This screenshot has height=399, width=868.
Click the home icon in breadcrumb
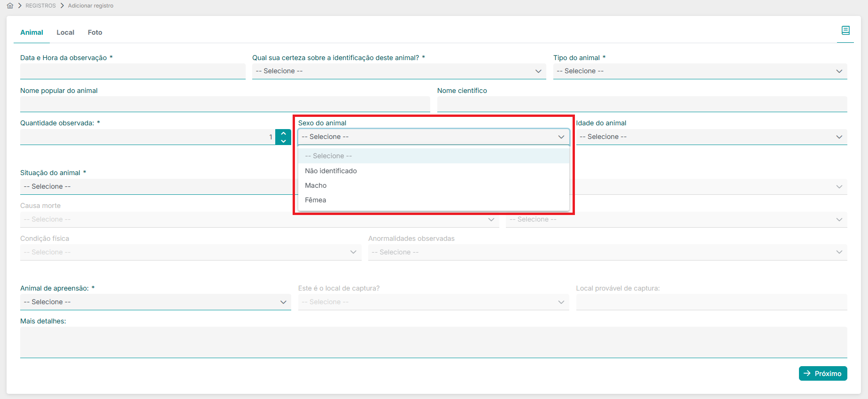10,6
